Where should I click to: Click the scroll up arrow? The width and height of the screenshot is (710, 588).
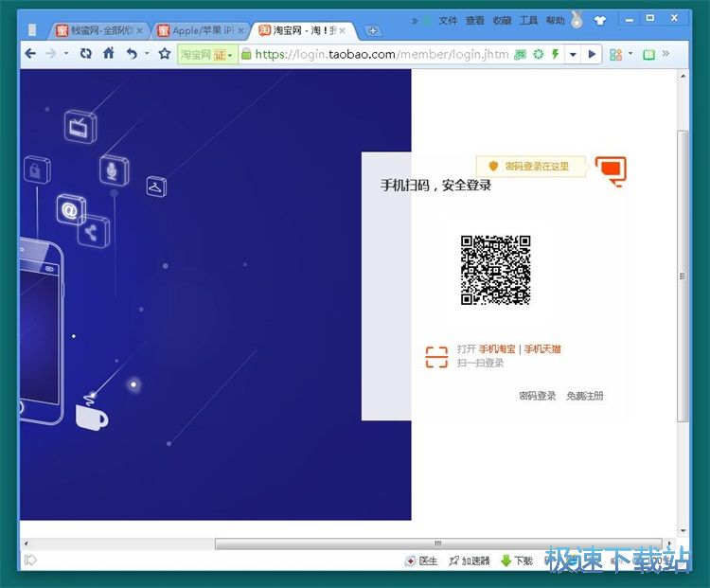(x=683, y=77)
